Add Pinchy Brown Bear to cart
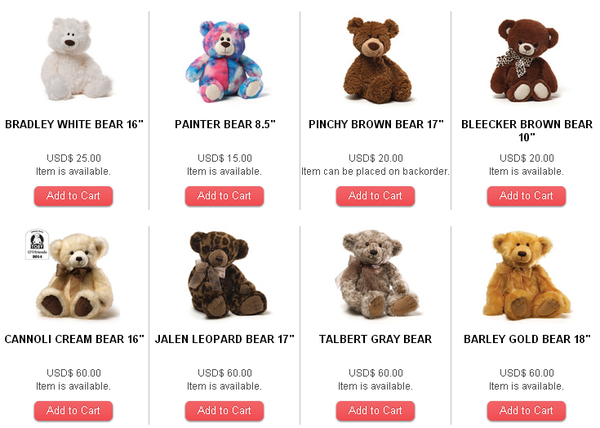 point(375,196)
